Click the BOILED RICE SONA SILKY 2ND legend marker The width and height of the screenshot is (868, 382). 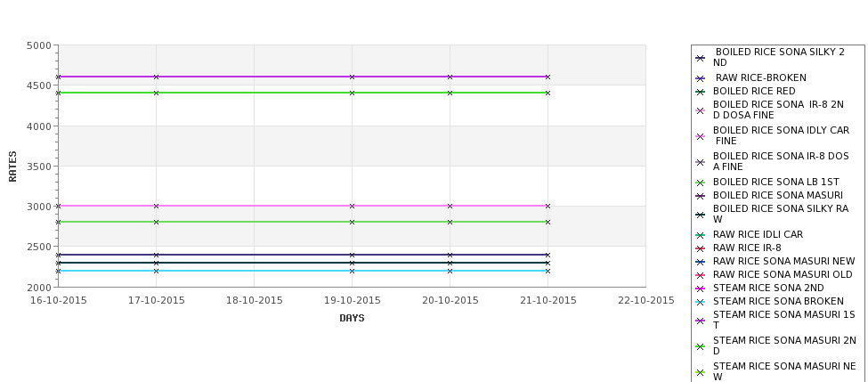point(701,58)
